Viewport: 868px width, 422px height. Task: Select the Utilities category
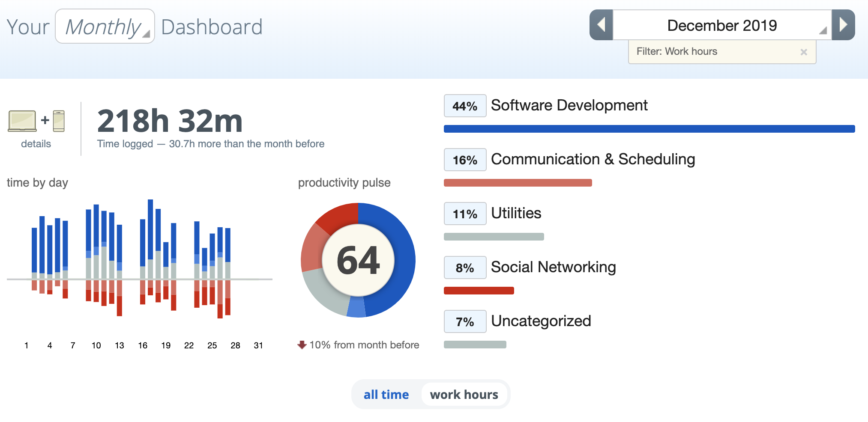[x=516, y=213]
